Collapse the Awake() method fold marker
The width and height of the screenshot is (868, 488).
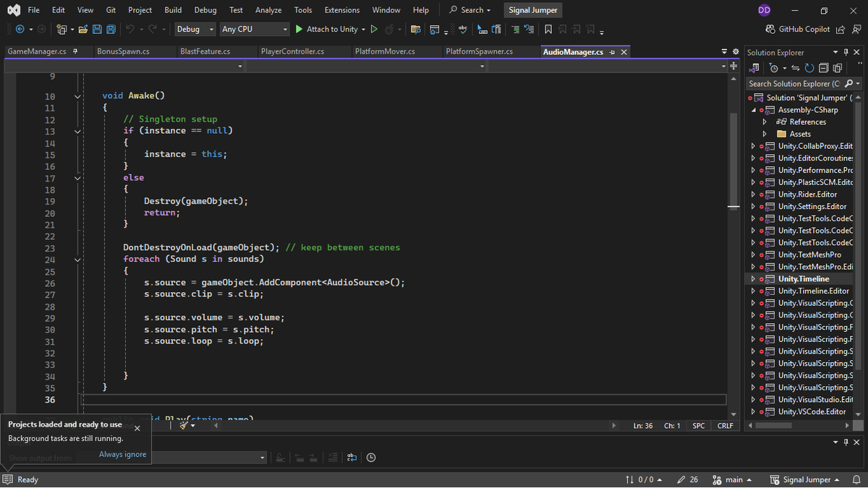tap(77, 95)
